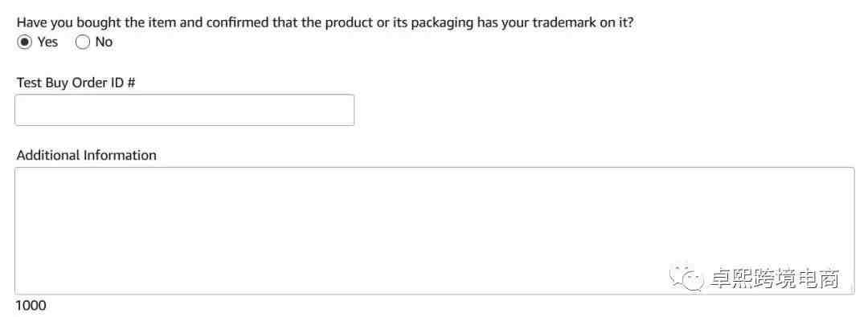Click the word "trademark" in the question
Viewport: 868px width, 317px height.
coord(559,23)
